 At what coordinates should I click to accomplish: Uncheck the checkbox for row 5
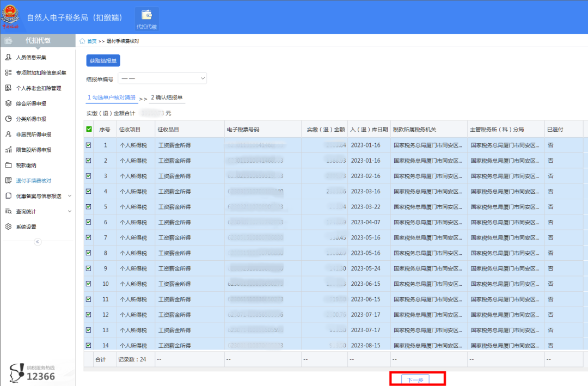(89, 206)
